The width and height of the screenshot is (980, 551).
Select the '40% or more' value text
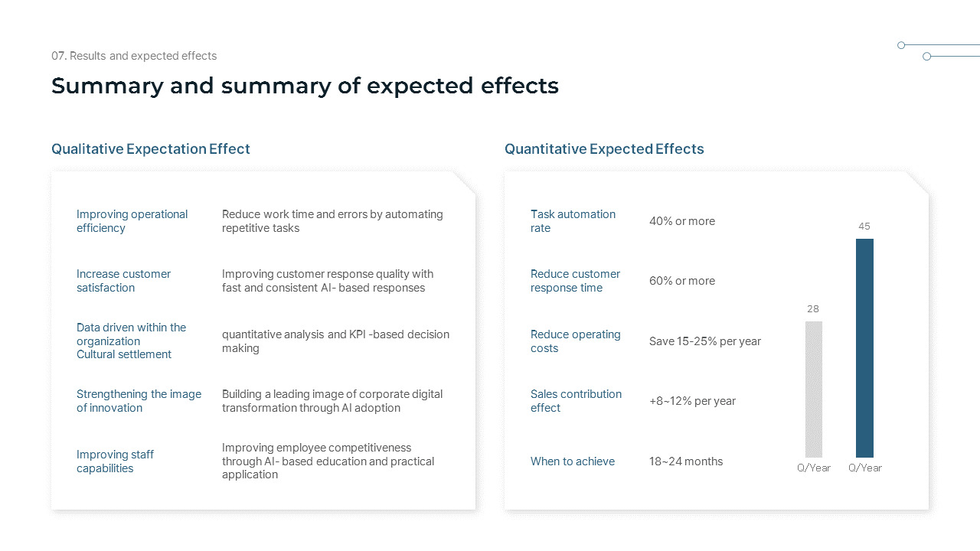(682, 221)
